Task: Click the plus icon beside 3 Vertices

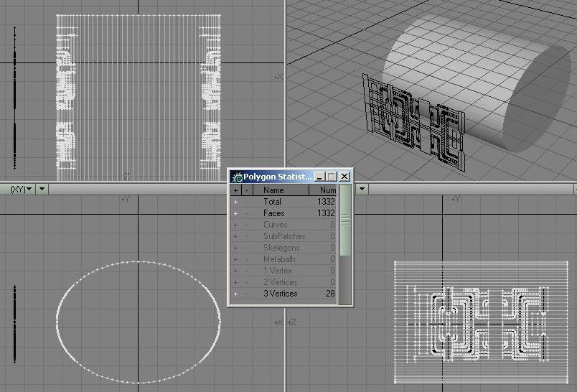Action: (235, 294)
